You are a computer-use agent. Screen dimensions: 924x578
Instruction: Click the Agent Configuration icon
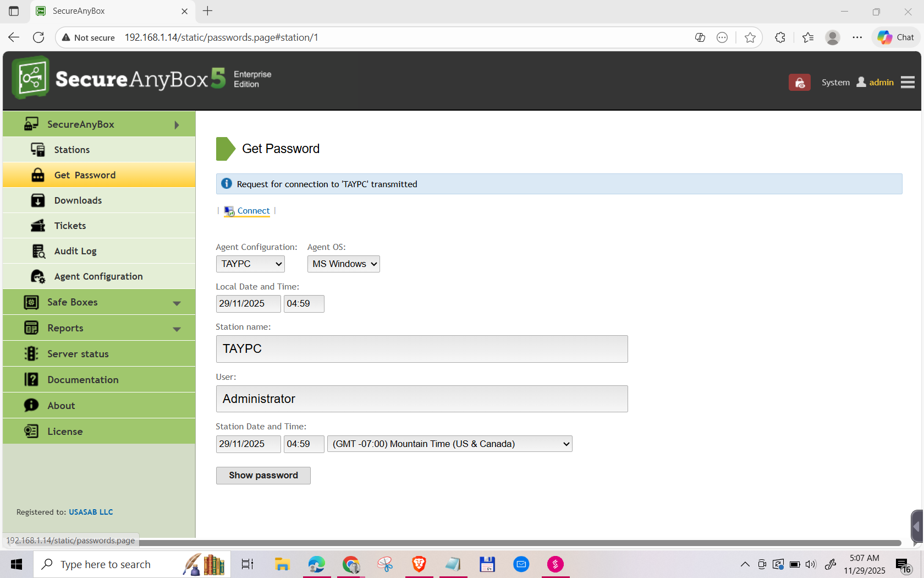pos(37,276)
